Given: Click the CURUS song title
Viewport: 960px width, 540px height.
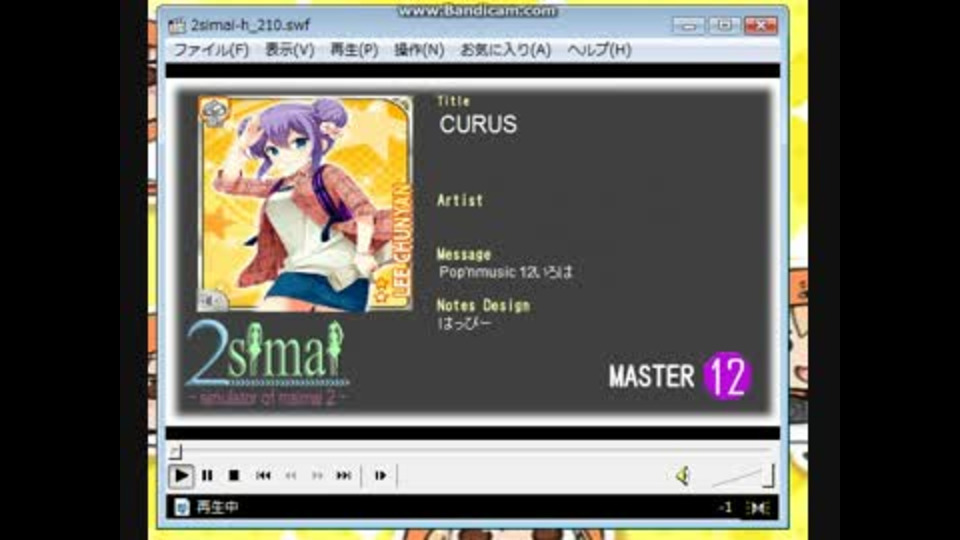Looking at the screenshot, I should tap(478, 124).
